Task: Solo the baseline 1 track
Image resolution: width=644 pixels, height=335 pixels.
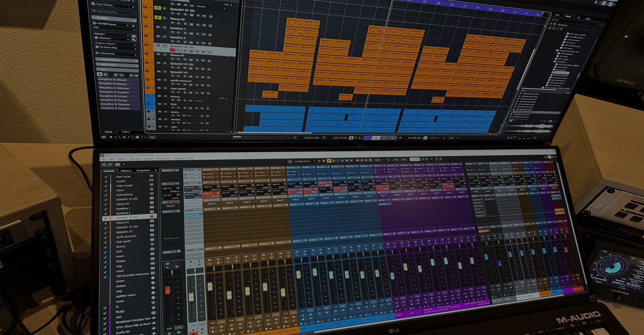Action: 165,27
